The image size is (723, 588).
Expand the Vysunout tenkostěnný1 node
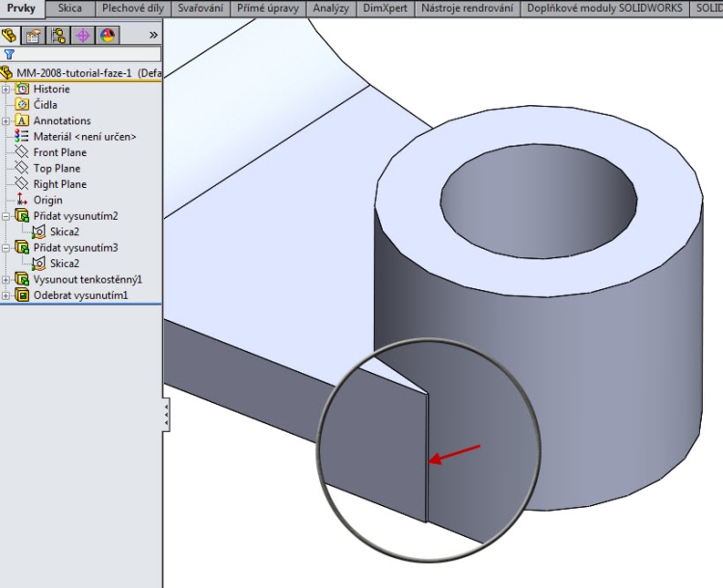point(6,280)
